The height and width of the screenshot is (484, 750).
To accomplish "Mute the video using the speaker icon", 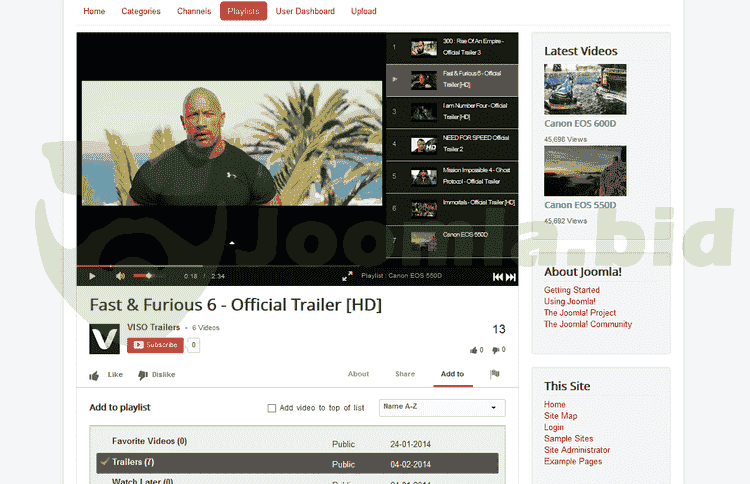I will [120, 276].
